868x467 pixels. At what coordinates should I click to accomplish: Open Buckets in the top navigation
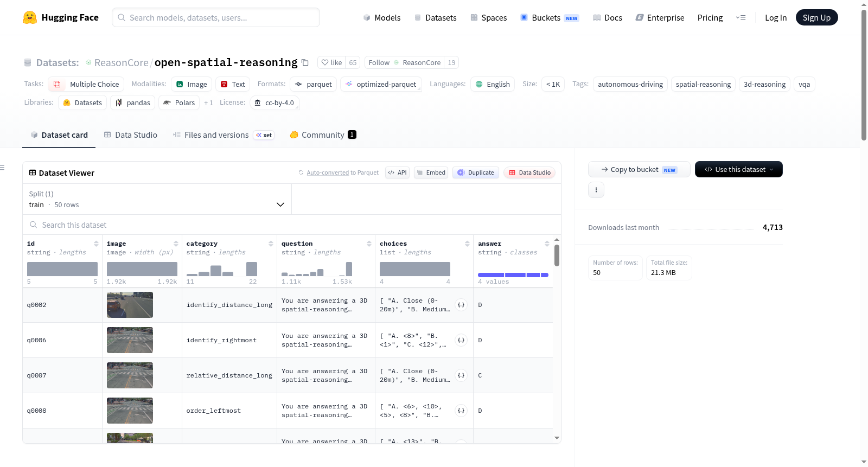(x=550, y=17)
